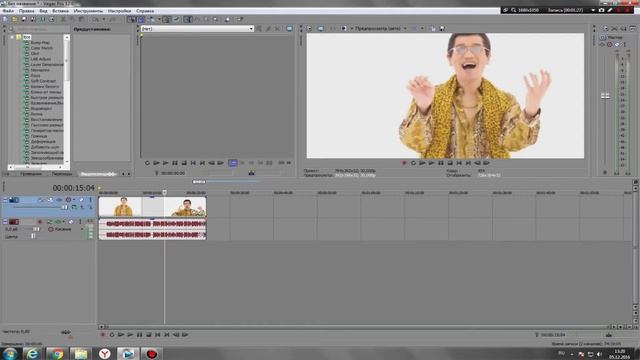The height and width of the screenshot is (360, 640).
Task: Open the Вид menu
Action: coord(43,11)
